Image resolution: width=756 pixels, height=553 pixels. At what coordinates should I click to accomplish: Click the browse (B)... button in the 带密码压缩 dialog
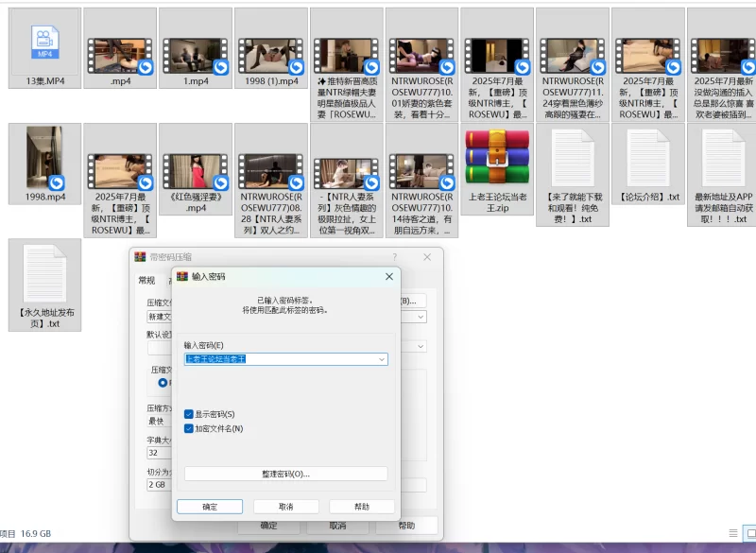pos(413,301)
